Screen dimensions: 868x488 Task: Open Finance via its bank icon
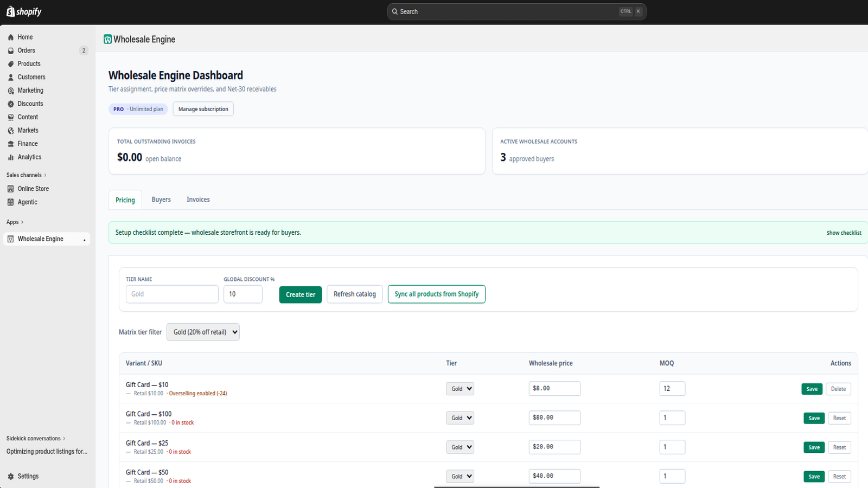pos(11,144)
